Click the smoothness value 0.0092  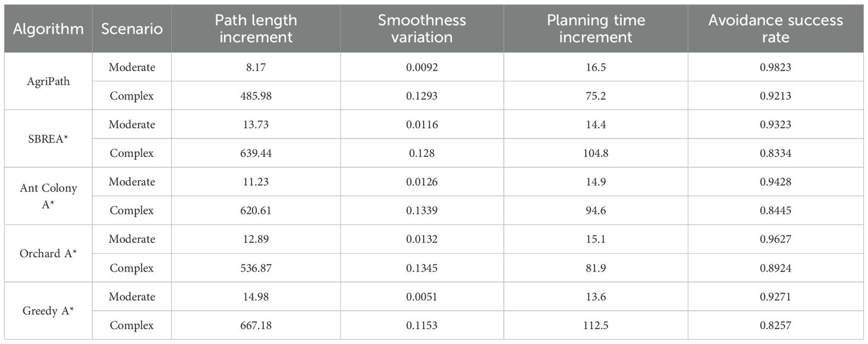(422, 67)
